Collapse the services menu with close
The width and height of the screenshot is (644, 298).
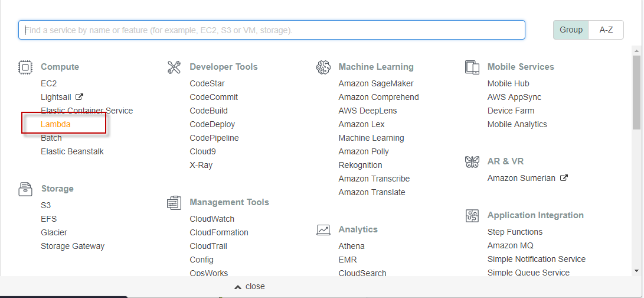tap(250, 286)
